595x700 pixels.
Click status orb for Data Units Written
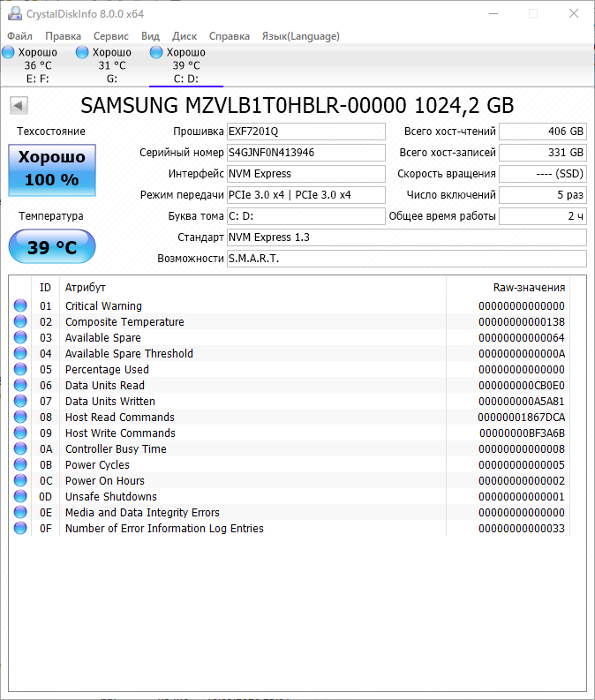pyautogui.click(x=20, y=401)
